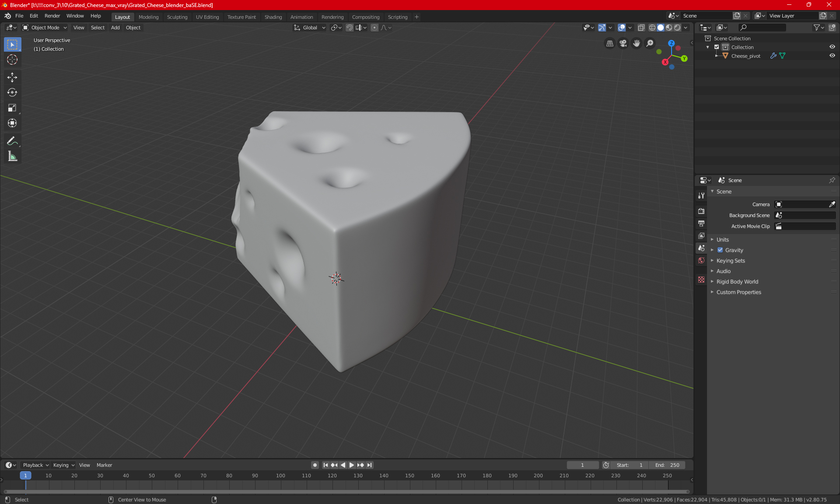This screenshot has width=840, height=504.
Task: Jump to the end frame
Action: (x=370, y=465)
